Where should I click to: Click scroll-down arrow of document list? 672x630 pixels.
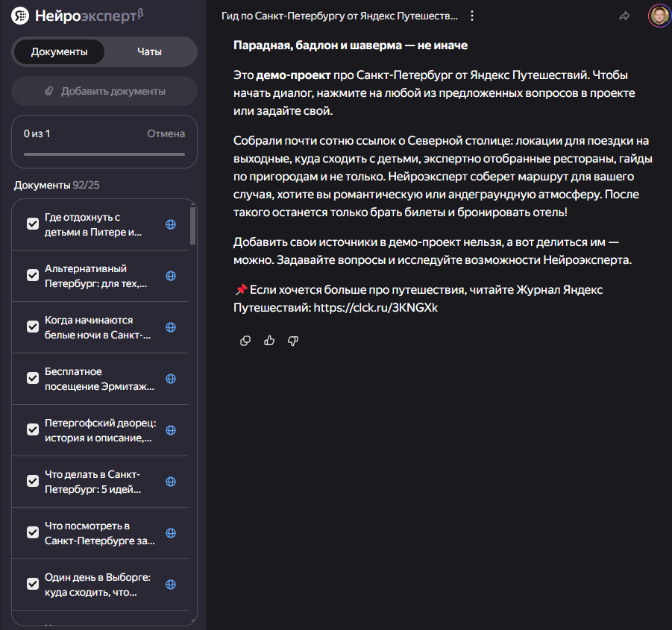(x=193, y=620)
